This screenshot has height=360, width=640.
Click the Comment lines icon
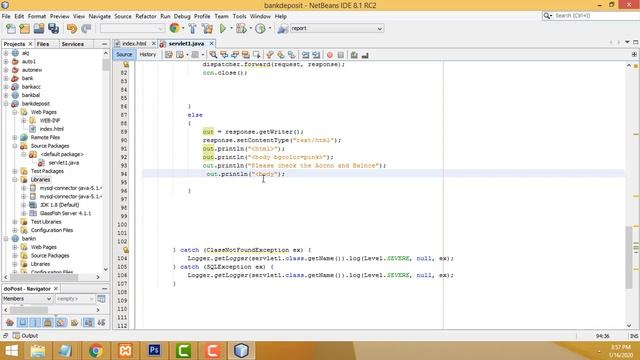click(354, 55)
